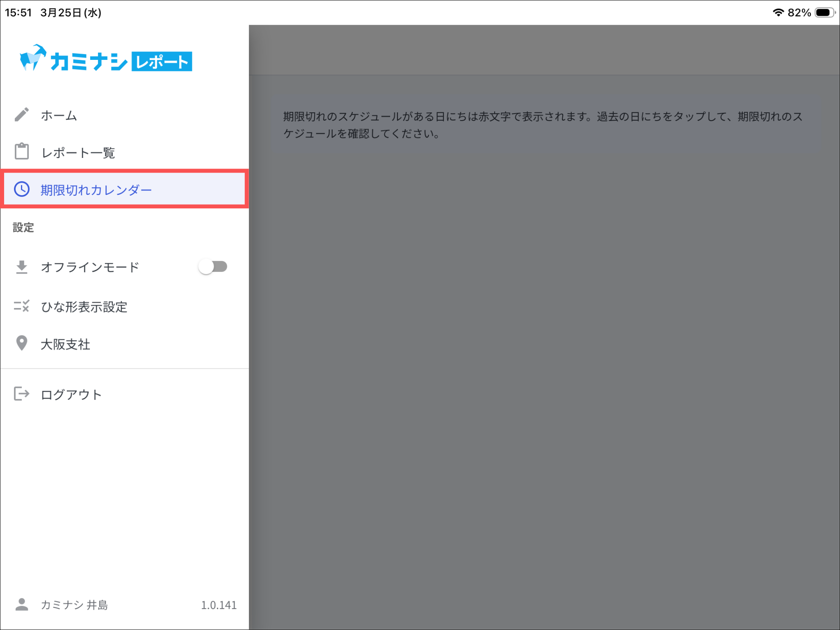Open ひな形表示設定 settings
The width and height of the screenshot is (840, 630).
tap(84, 307)
